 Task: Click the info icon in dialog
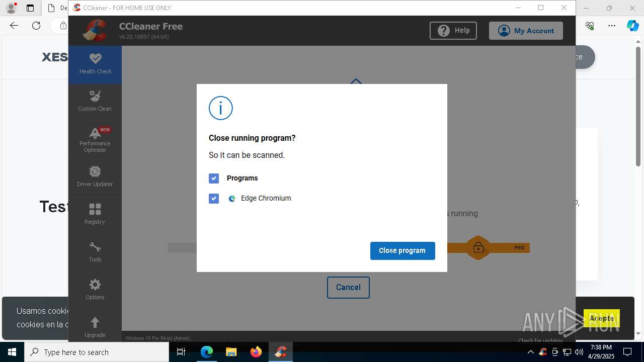[x=221, y=108]
